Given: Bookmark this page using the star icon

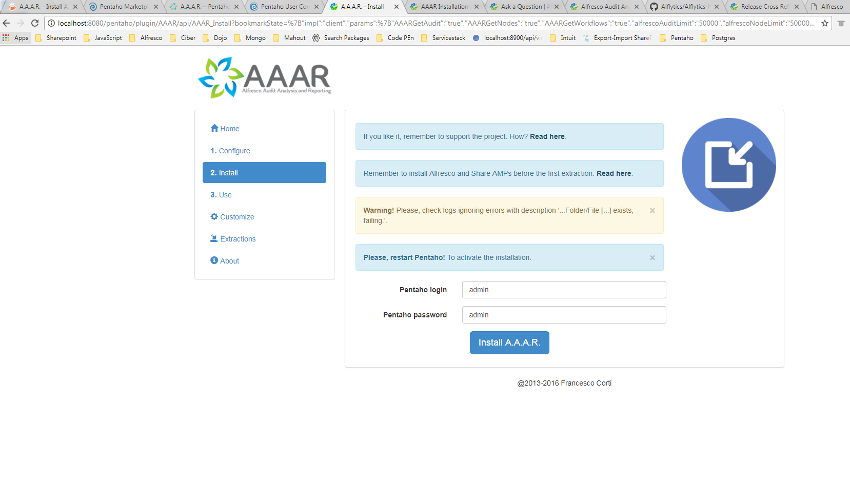Looking at the screenshot, I should pyautogui.click(x=825, y=23).
